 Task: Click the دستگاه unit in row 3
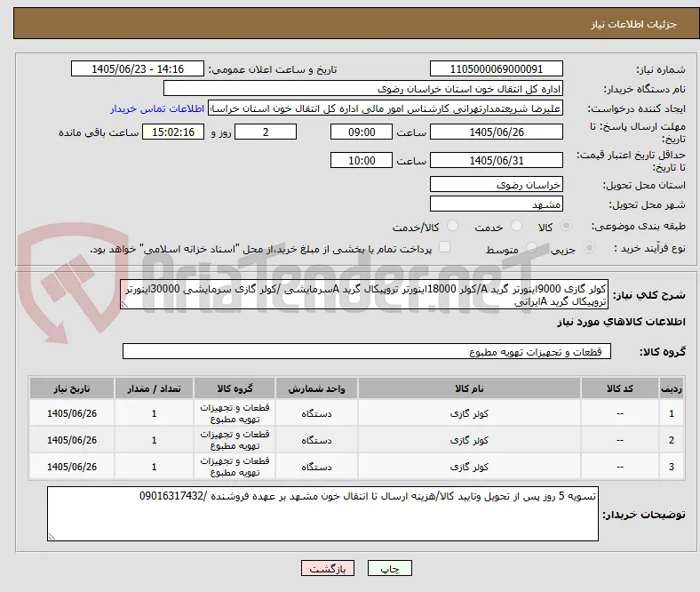click(x=316, y=467)
